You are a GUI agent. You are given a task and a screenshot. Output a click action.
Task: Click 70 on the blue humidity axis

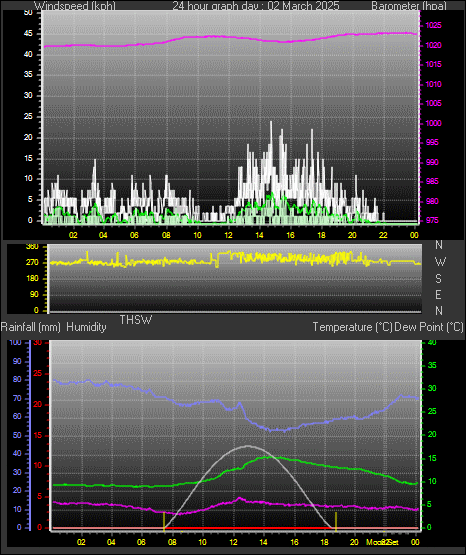point(17,399)
